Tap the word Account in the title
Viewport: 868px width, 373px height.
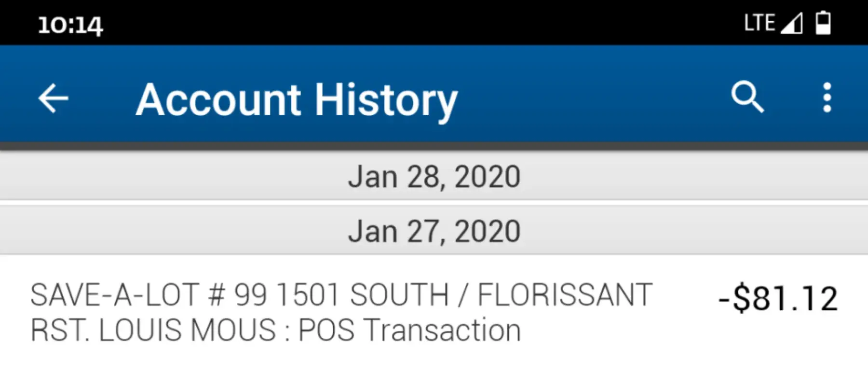[219, 100]
